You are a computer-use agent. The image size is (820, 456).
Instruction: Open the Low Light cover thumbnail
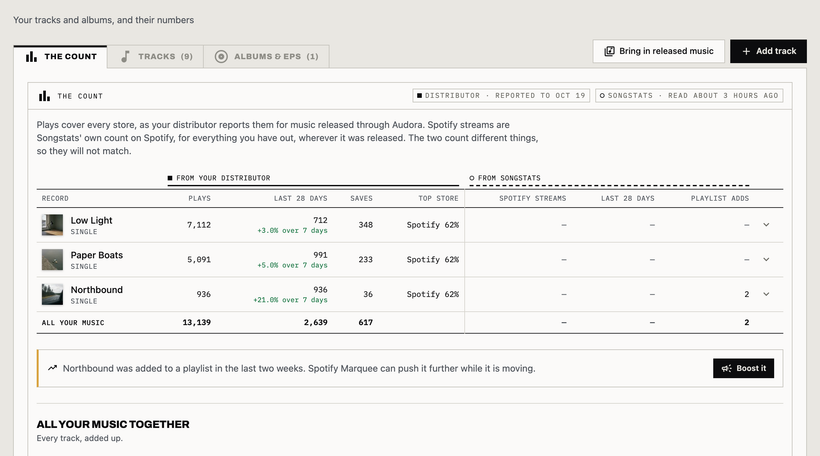pos(52,225)
